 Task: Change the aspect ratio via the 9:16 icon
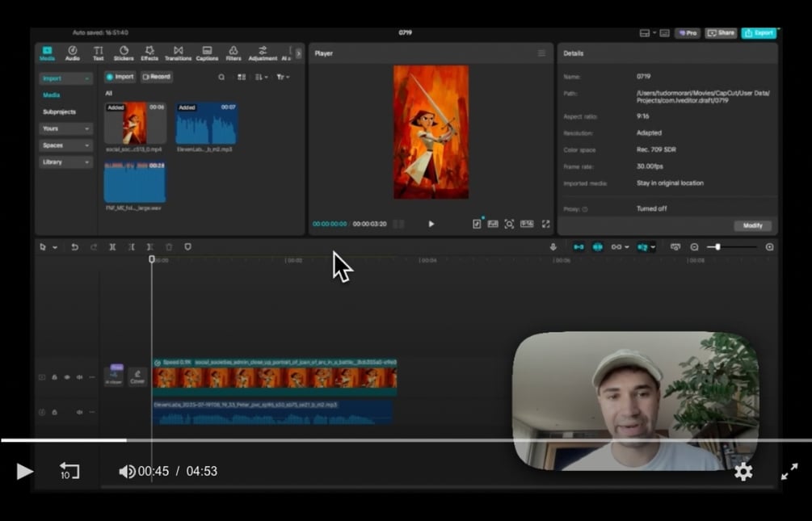tap(527, 224)
